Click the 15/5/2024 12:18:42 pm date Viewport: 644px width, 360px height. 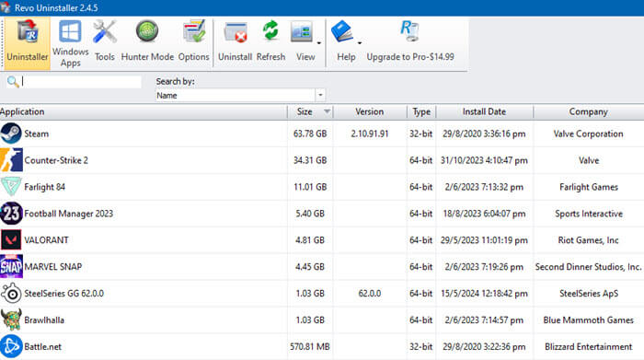[484, 294]
